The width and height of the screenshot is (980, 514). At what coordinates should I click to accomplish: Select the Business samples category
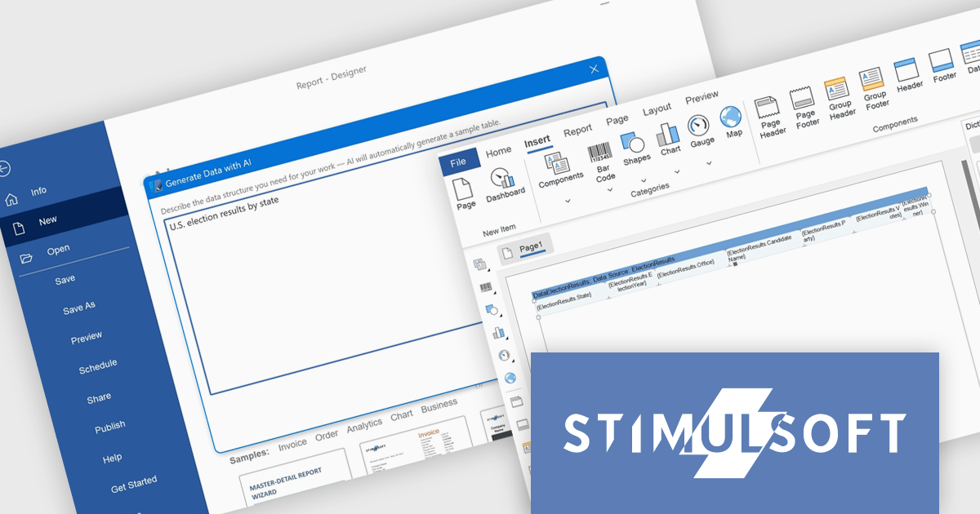tap(439, 405)
